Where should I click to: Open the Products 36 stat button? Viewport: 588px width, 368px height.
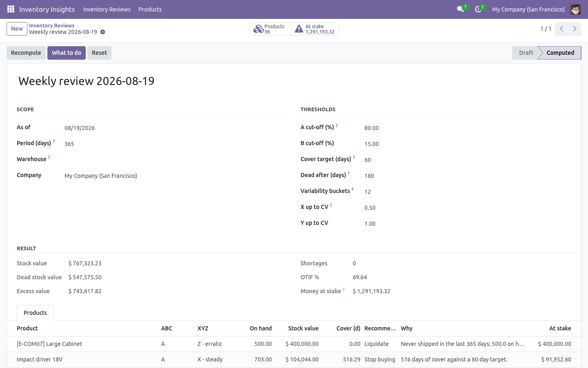click(270, 29)
